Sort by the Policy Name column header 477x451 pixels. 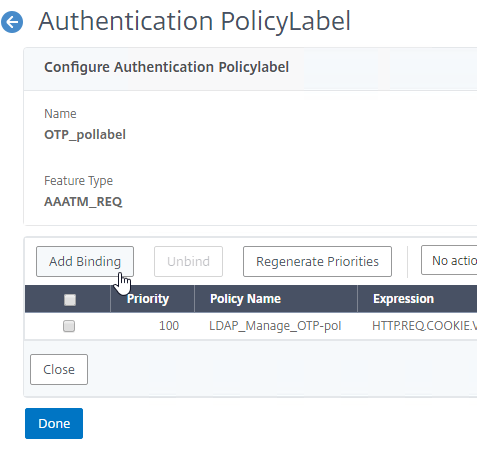tap(245, 299)
